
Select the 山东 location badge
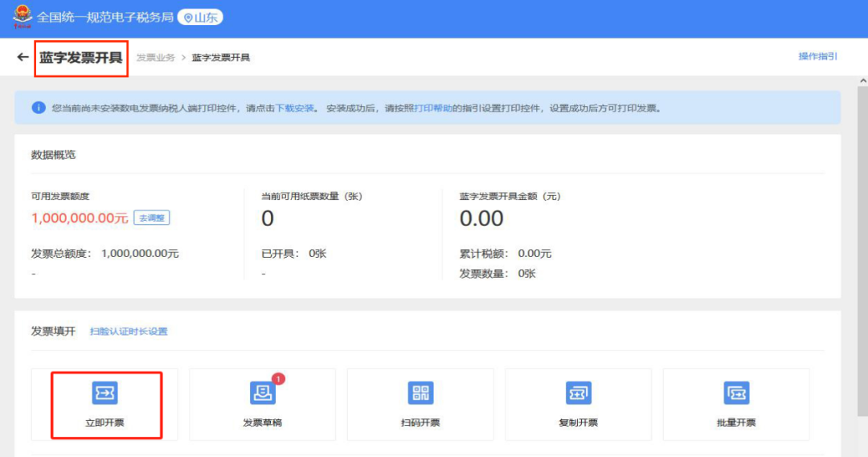click(200, 18)
